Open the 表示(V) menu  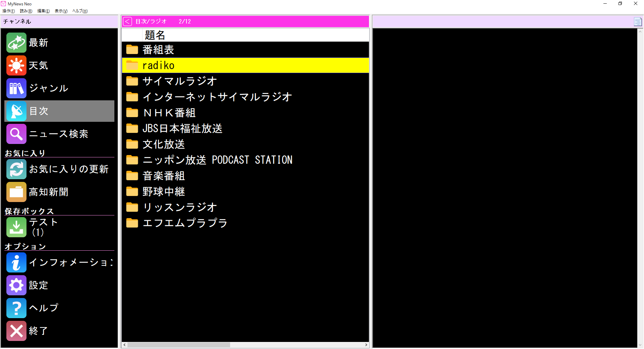(x=60, y=11)
